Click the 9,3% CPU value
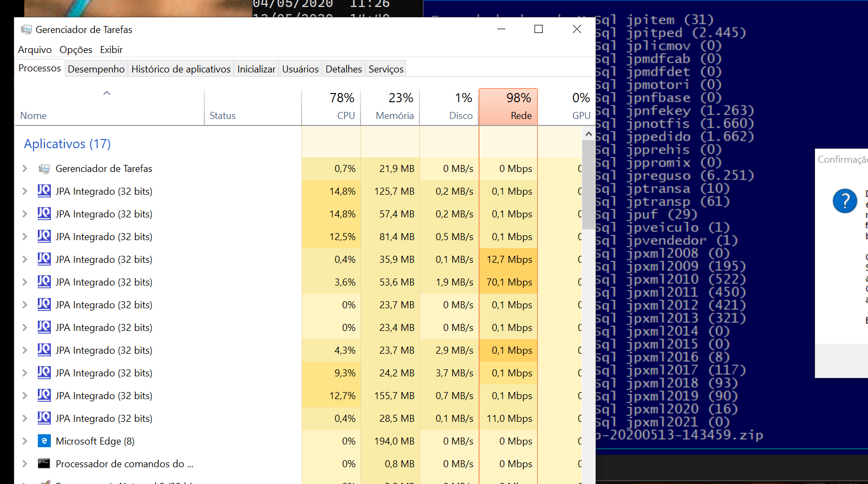Image resolution: width=868 pixels, height=484 pixels. coord(345,373)
